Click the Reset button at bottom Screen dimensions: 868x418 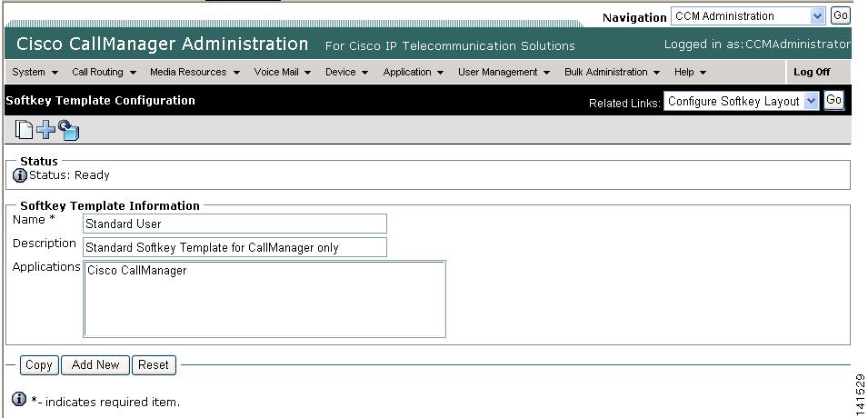point(154,365)
